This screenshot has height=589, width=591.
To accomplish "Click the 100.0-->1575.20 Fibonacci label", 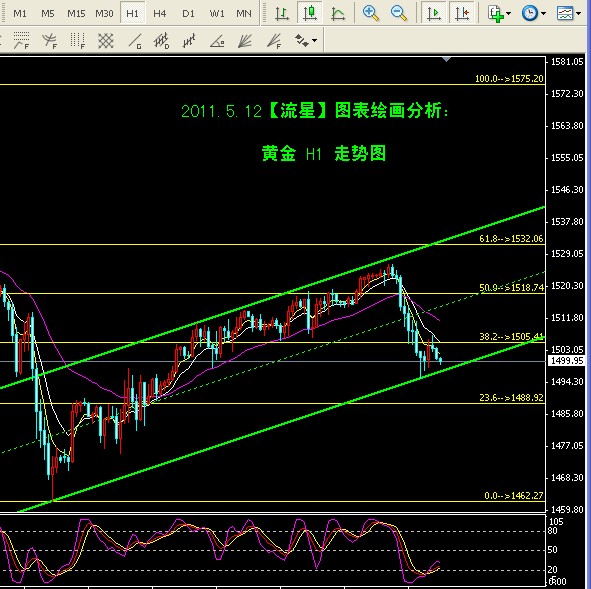I will (x=510, y=79).
